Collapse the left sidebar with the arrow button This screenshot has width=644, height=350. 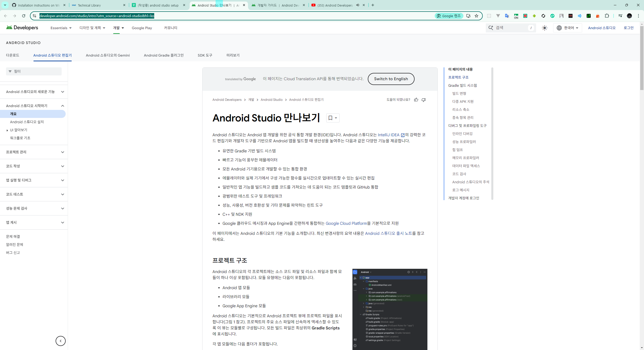point(60,341)
